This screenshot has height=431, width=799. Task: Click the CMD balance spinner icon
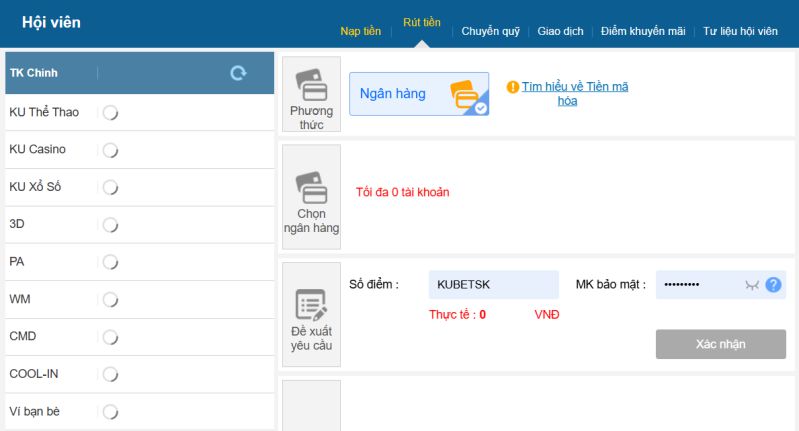click(x=111, y=337)
